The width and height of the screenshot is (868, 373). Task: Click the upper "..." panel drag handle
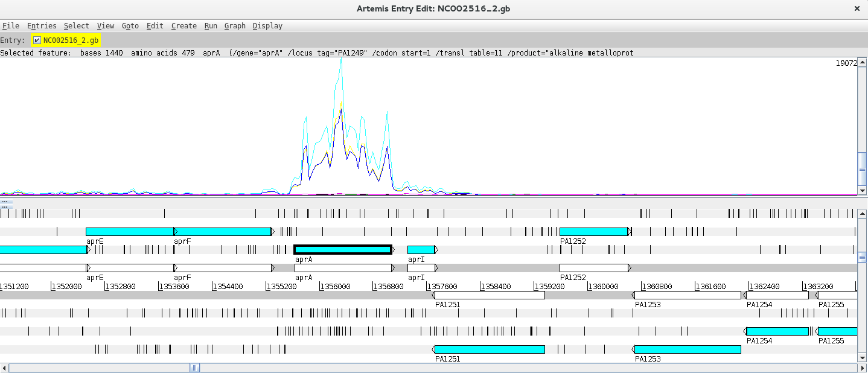click(x=5, y=203)
